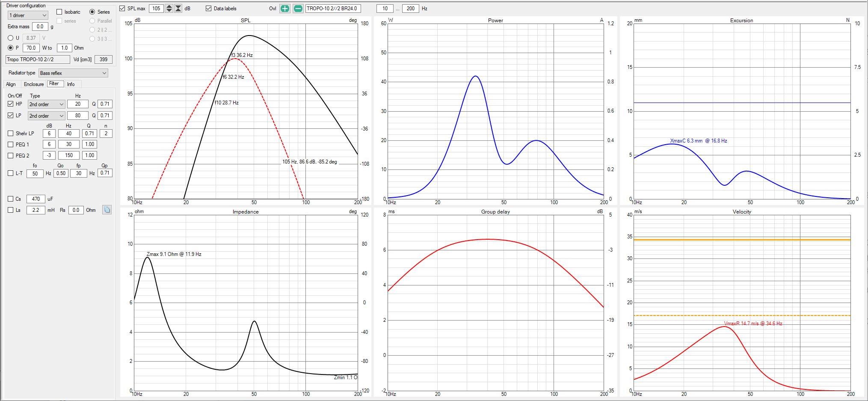Click the 'f3 36.2 Hz' SPL label
The width and height of the screenshot is (868, 401).
pyautogui.click(x=242, y=55)
